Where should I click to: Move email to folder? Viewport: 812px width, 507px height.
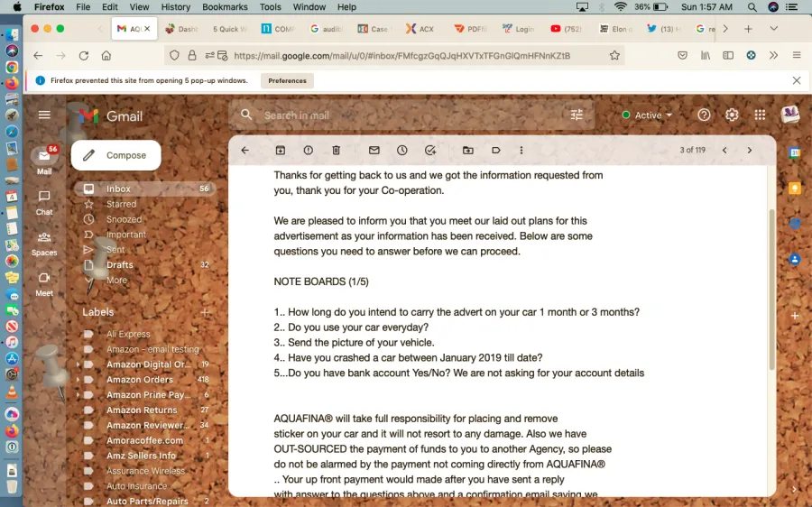(x=468, y=150)
